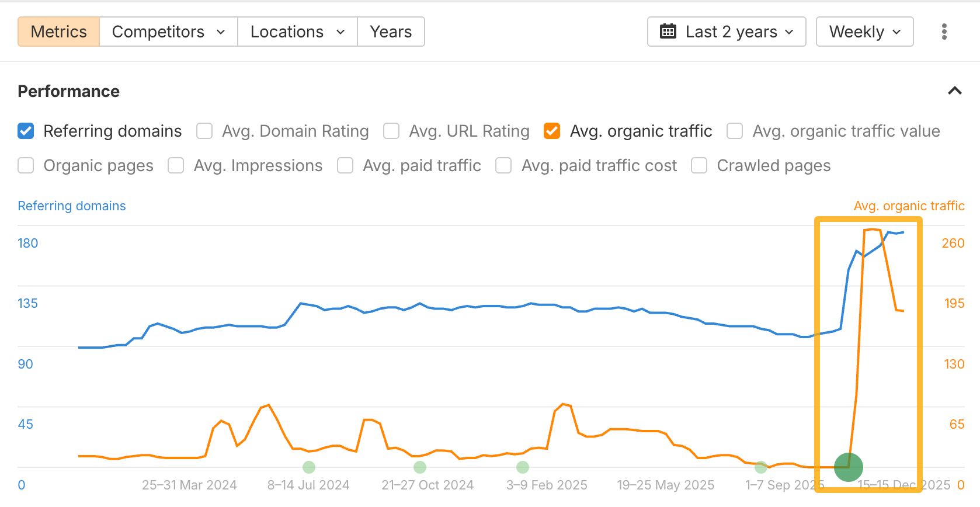Open the Last 2 years date dropdown

pyautogui.click(x=727, y=32)
